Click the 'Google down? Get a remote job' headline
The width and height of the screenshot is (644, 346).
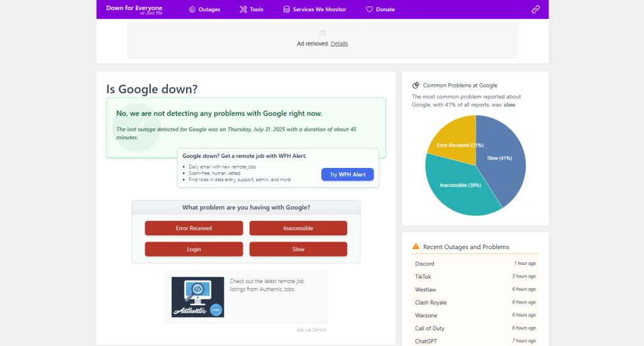point(245,156)
